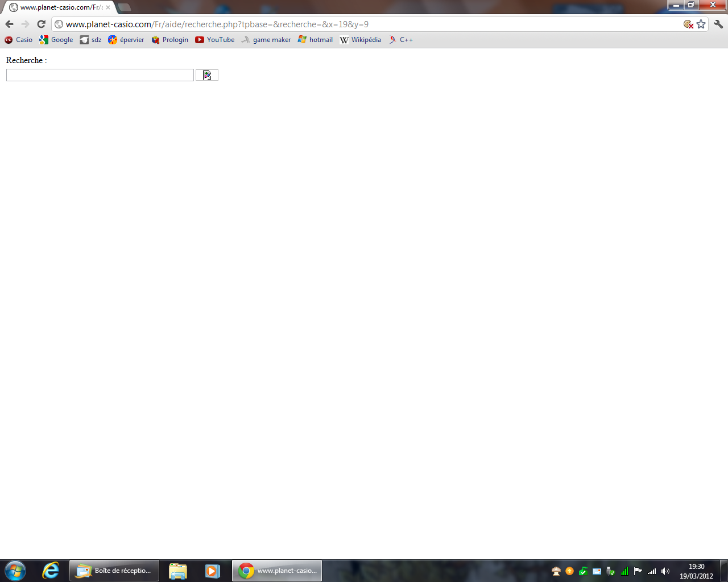The height and width of the screenshot is (582, 728).
Task: Click the mushroom tray icon
Action: [x=556, y=571]
